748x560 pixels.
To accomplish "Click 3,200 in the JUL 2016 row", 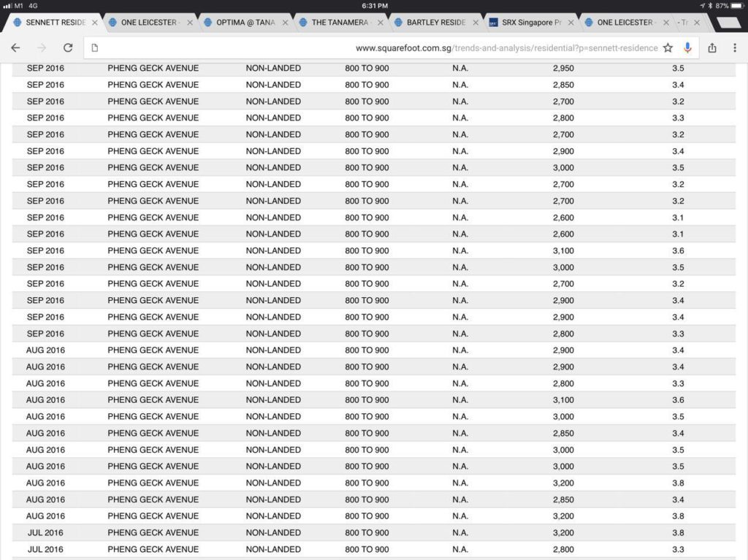I will pos(563,533).
